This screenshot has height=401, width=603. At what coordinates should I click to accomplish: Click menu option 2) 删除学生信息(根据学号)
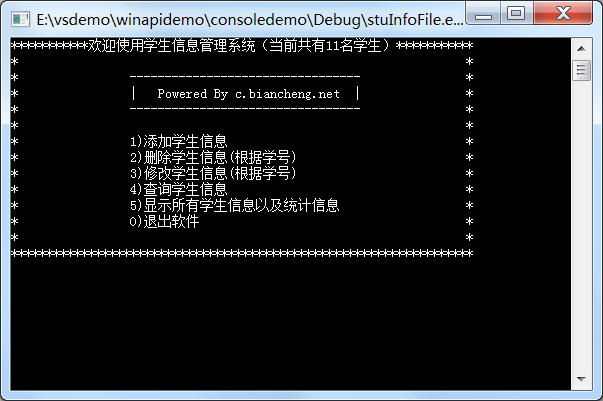pos(213,157)
